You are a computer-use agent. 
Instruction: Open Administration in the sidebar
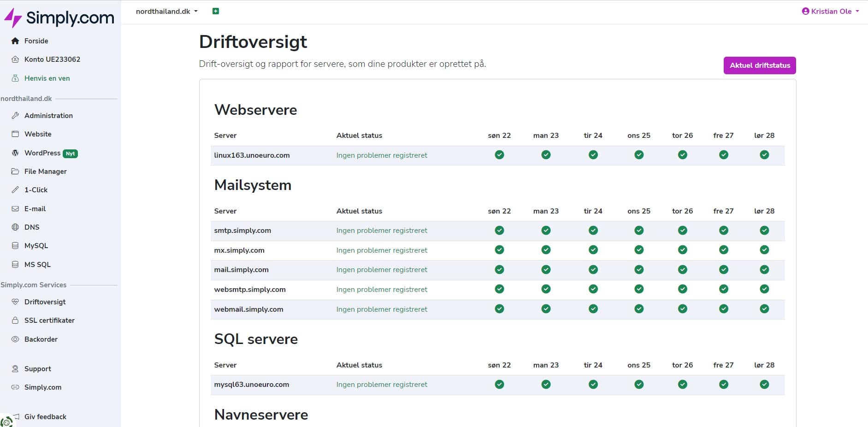point(48,115)
